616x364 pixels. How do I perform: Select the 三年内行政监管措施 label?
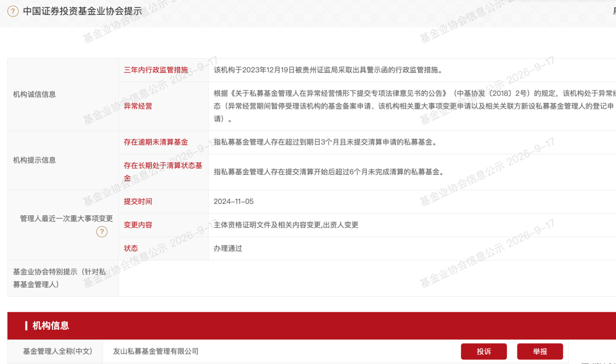pyautogui.click(x=156, y=70)
